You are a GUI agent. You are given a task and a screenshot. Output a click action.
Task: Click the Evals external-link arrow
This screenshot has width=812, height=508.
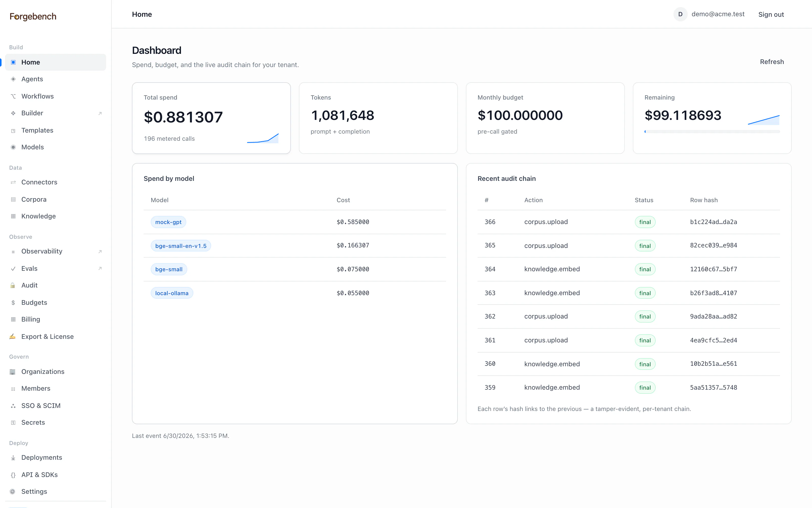tap(100, 268)
